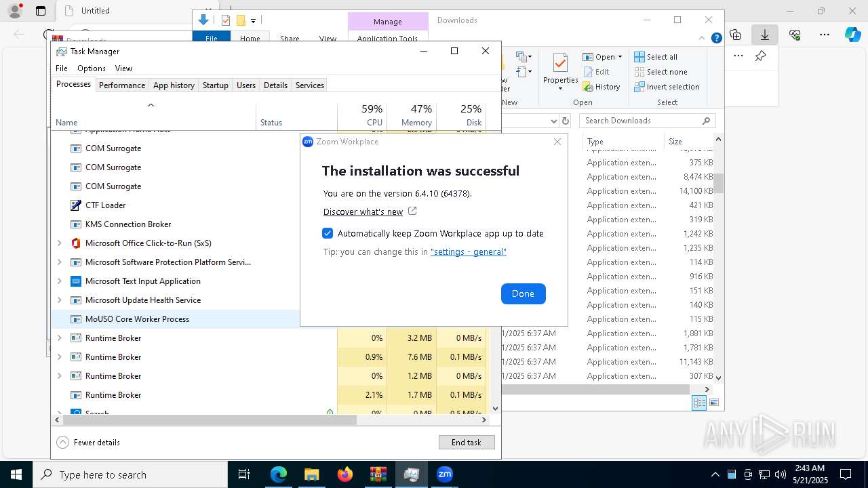The width and height of the screenshot is (868, 488).
Task: Open WinRAR from the taskbar
Action: [378, 474]
